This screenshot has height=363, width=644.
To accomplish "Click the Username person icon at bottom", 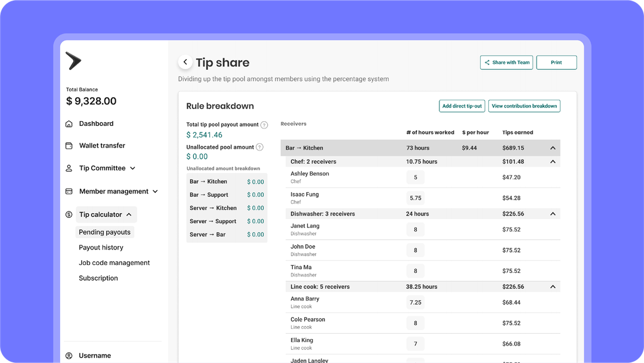I will click(x=69, y=355).
